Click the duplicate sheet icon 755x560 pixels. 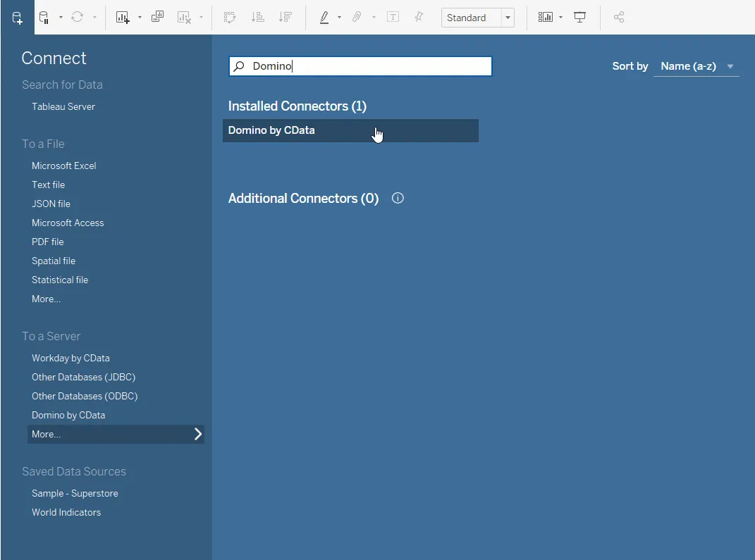pos(157,18)
